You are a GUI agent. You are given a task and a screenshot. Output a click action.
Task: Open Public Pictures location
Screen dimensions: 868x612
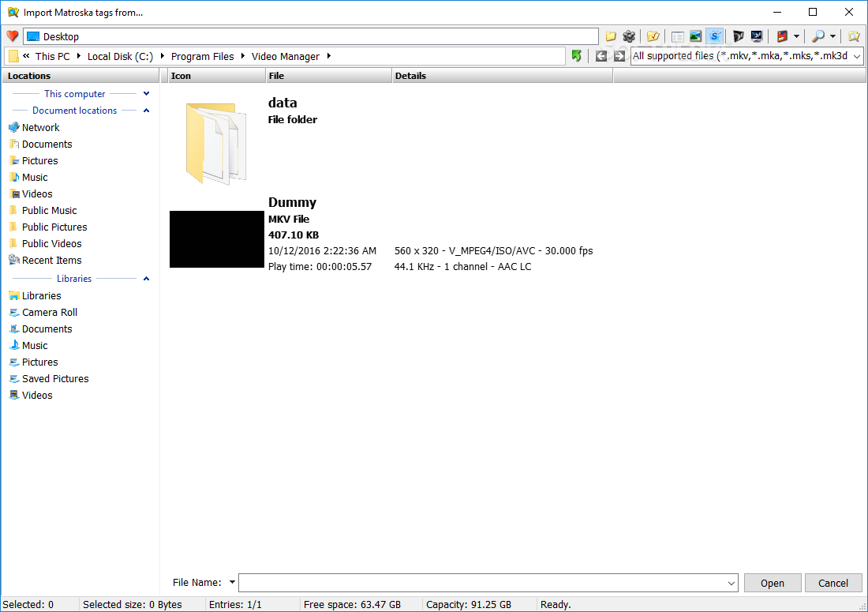(x=48, y=227)
